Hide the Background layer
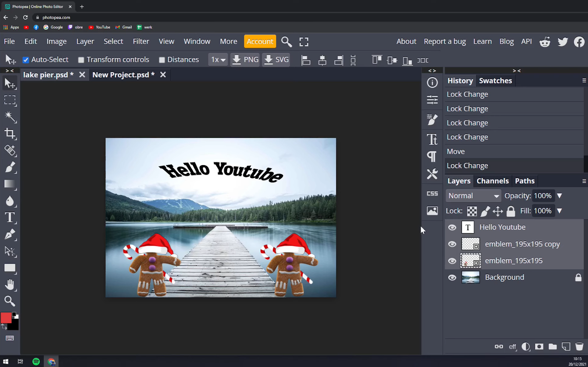Image resolution: width=588 pixels, height=367 pixels. tap(452, 277)
